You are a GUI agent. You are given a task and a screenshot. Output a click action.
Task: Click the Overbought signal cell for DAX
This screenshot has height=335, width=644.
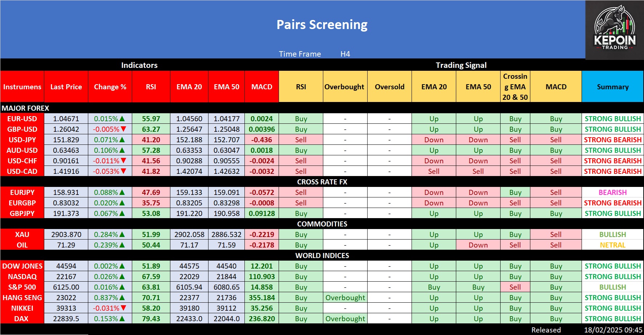coord(345,319)
